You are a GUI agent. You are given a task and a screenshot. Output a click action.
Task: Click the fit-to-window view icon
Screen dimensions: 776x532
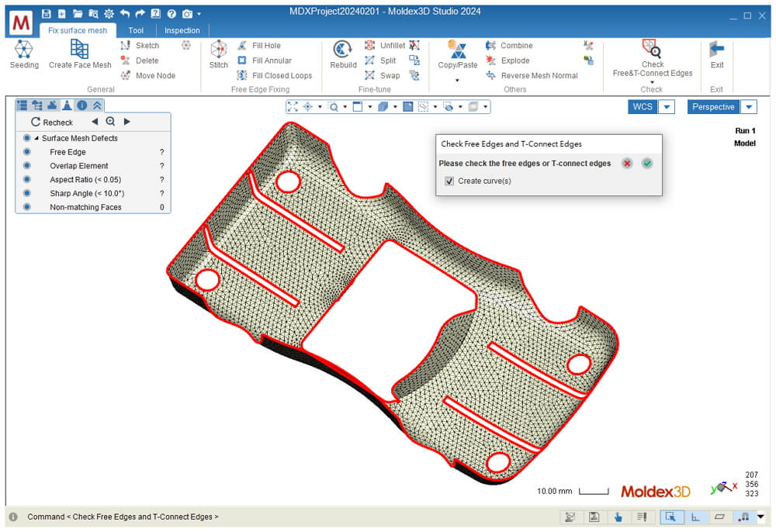point(293,107)
